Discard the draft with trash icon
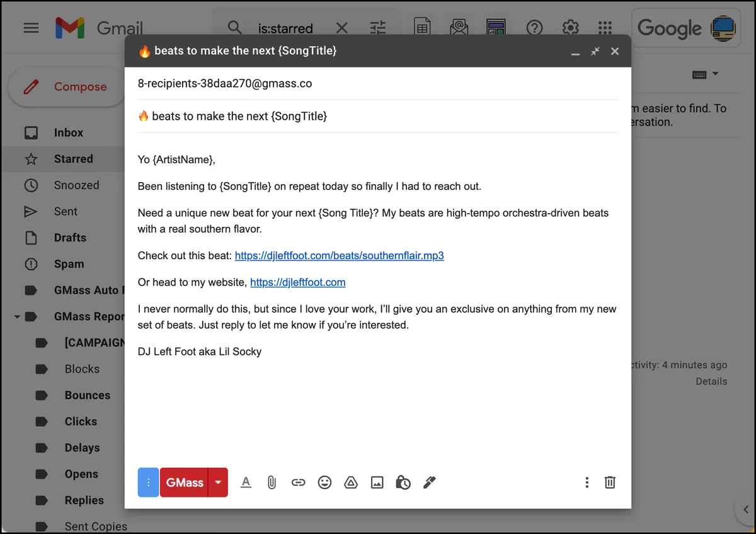The height and width of the screenshot is (534, 756). coord(610,482)
